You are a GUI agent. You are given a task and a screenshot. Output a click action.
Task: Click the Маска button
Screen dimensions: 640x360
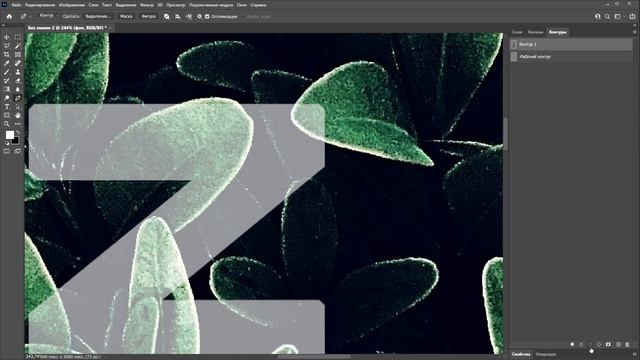[126, 16]
